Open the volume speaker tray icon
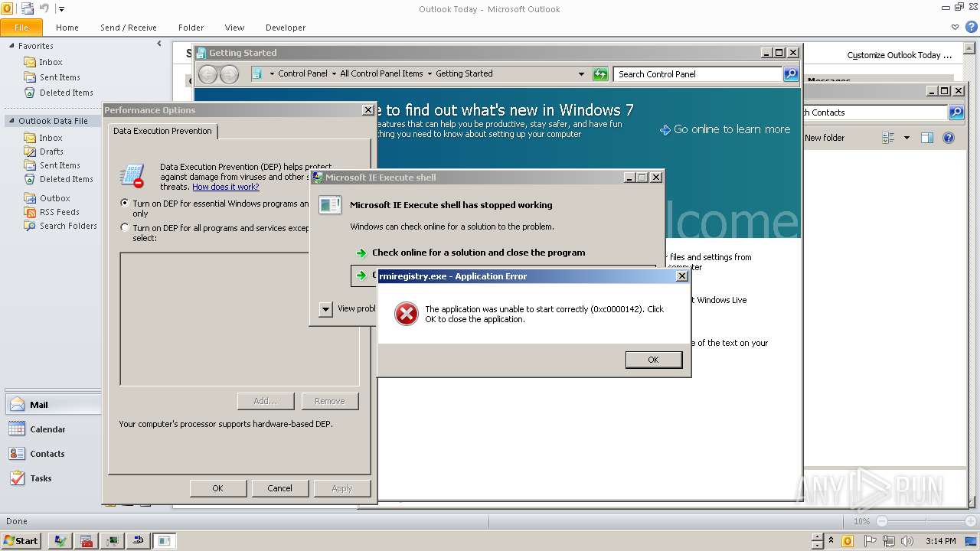This screenshot has width=980, height=551. pyautogui.click(x=908, y=541)
